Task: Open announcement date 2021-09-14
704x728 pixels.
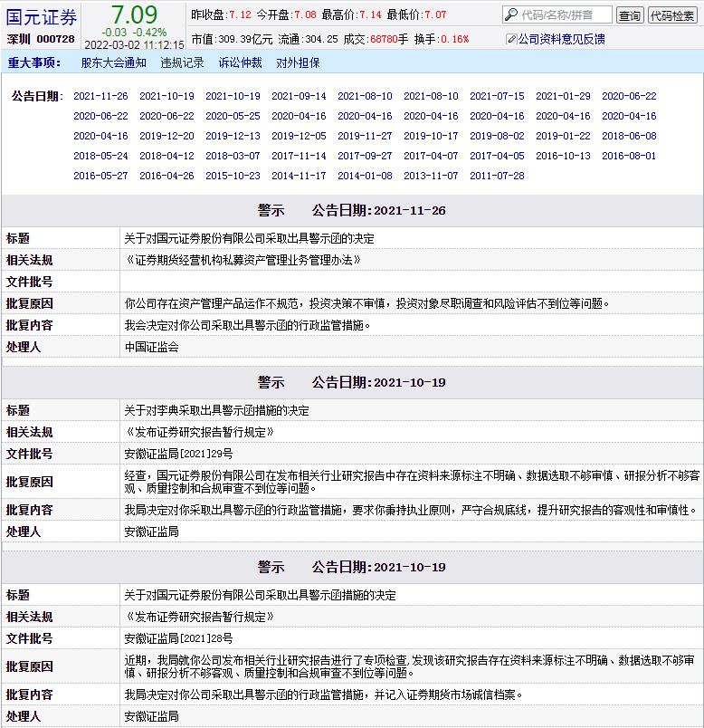Action: click(299, 96)
